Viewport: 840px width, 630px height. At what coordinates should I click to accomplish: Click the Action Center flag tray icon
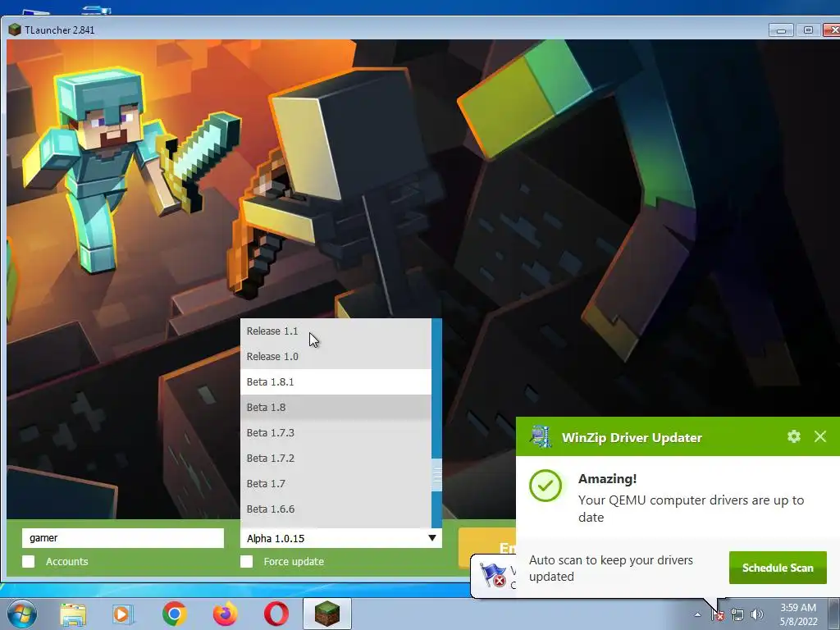717,614
